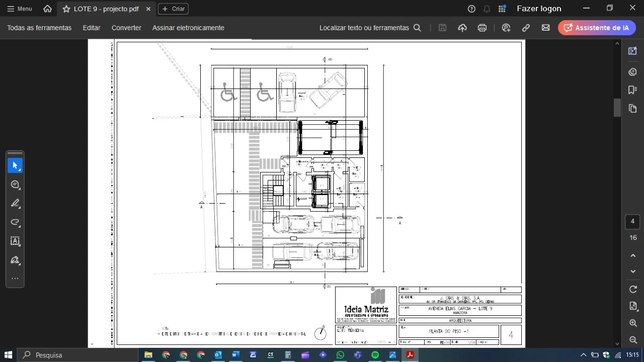
Task: Go to next page down chevron
Action: [633, 271]
